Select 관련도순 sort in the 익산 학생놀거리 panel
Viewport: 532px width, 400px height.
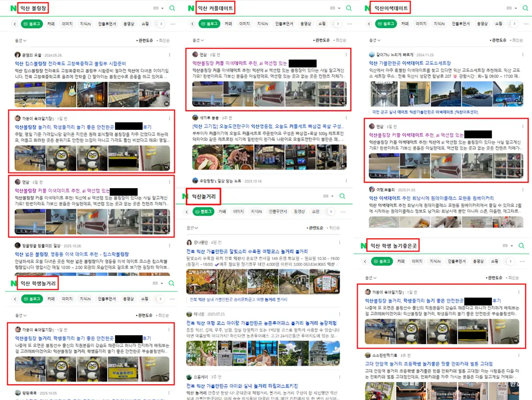[x=145, y=315]
